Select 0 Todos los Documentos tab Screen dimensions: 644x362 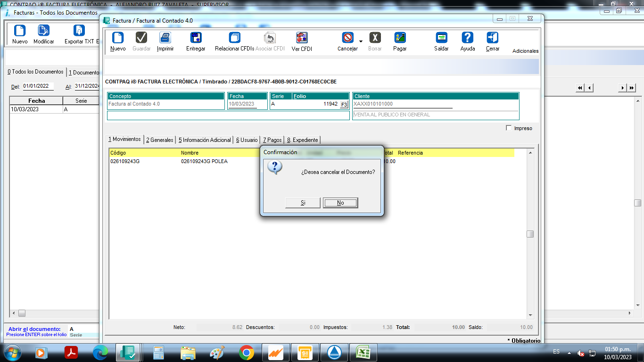coord(35,72)
